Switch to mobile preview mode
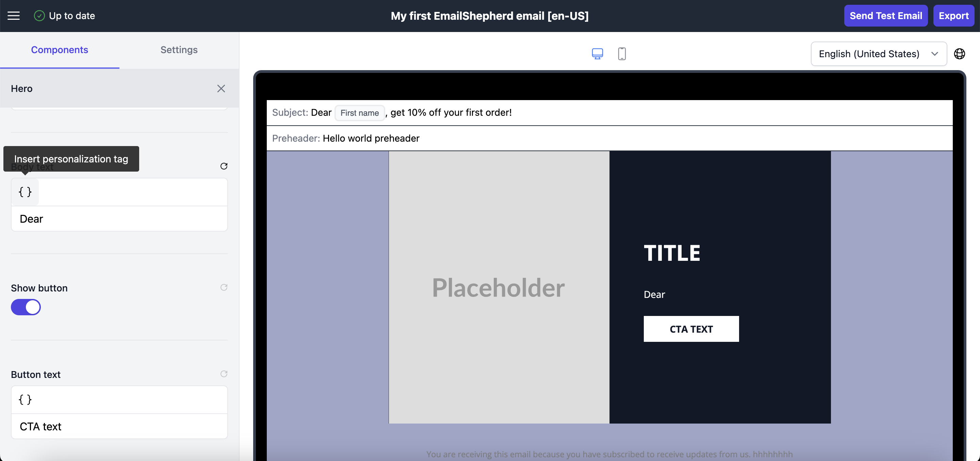The height and width of the screenshot is (461, 980). point(622,54)
